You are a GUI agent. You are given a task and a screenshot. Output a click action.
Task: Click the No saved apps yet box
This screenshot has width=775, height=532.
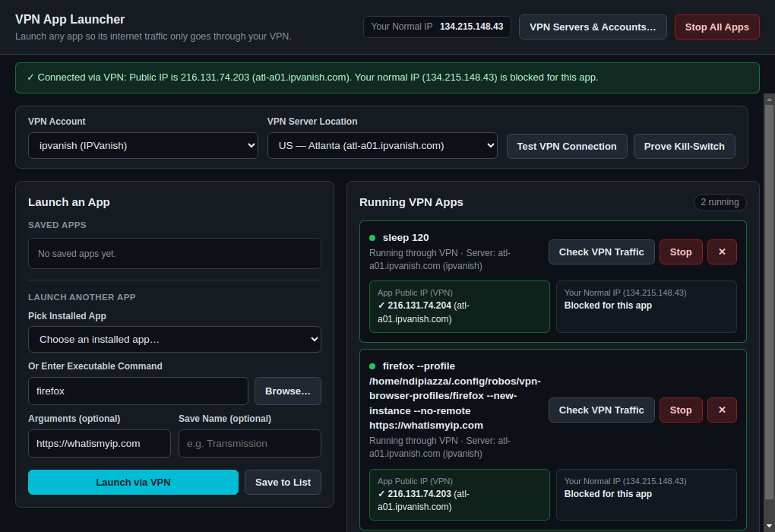click(175, 254)
